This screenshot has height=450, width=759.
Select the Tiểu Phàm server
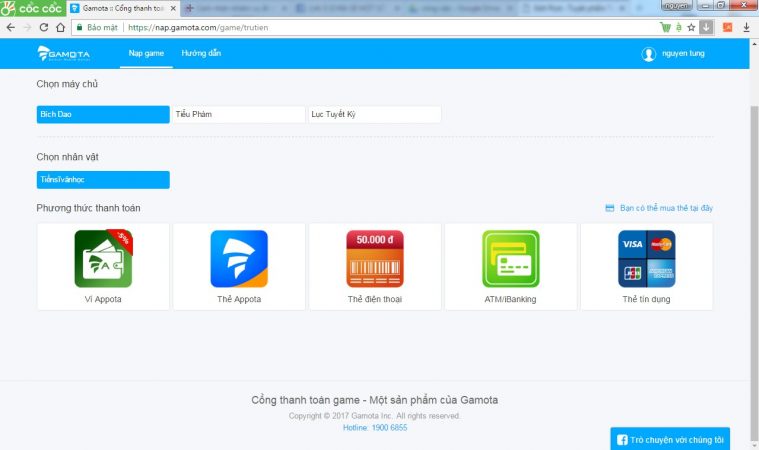click(x=239, y=114)
